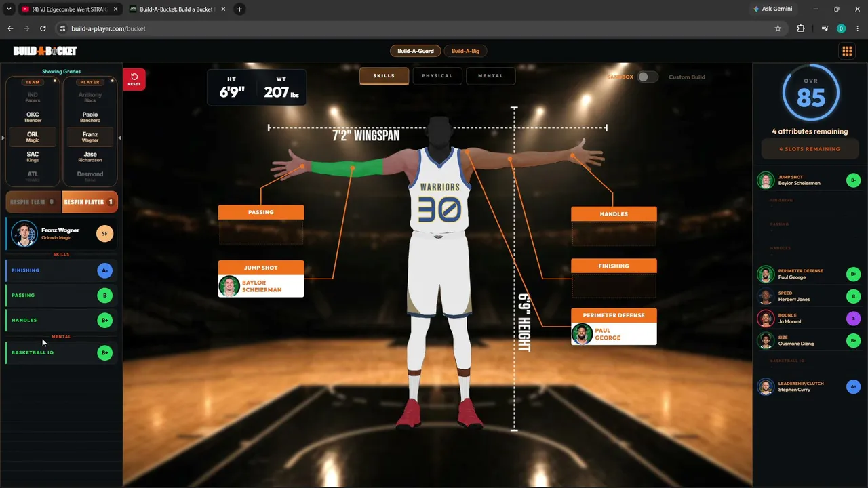Select the Build-A-Big mode

[x=466, y=51]
